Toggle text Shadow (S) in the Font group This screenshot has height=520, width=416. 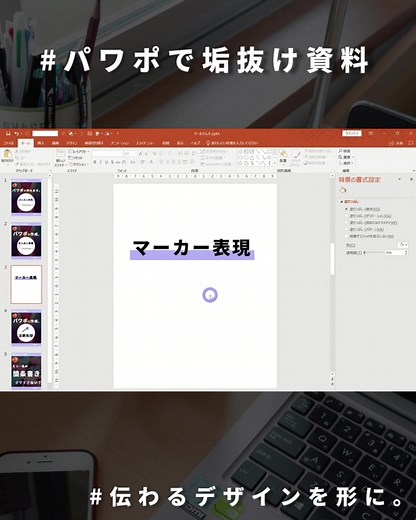tap(112, 162)
